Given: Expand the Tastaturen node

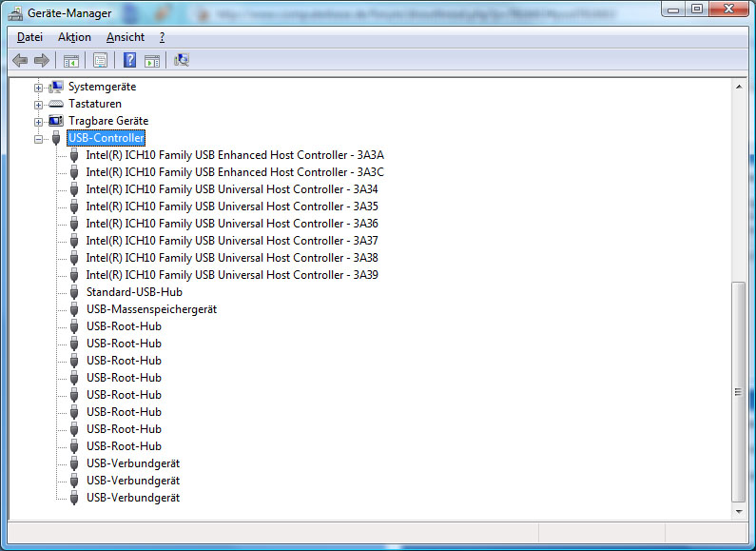Looking at the screenshot, I should pyautogui.click(x=38, y=105).
